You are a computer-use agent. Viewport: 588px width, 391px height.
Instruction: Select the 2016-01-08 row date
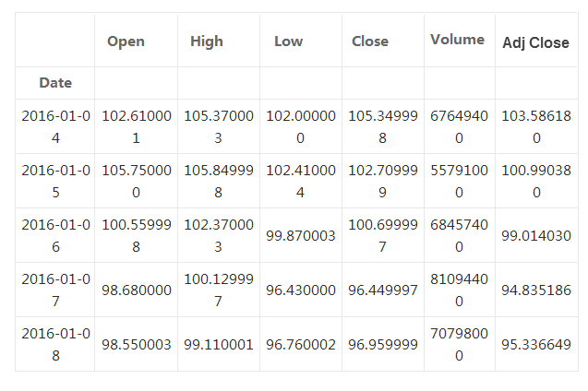[55, 344]
